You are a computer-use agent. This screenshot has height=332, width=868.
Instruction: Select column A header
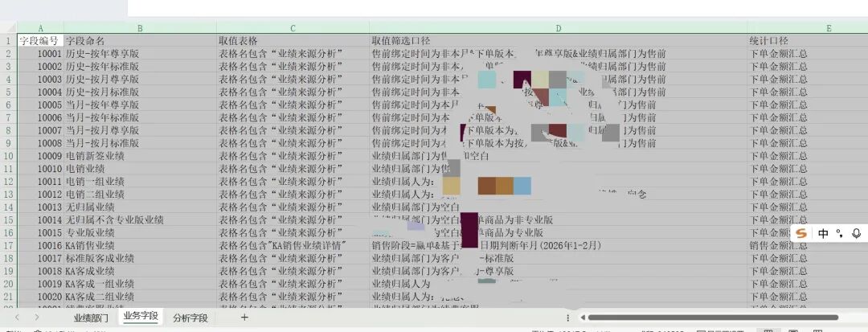pyautogui.click(x=40, y=28)
